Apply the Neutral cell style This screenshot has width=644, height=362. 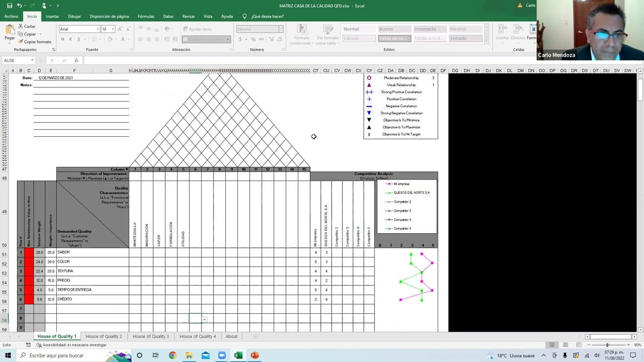[465, 29]
